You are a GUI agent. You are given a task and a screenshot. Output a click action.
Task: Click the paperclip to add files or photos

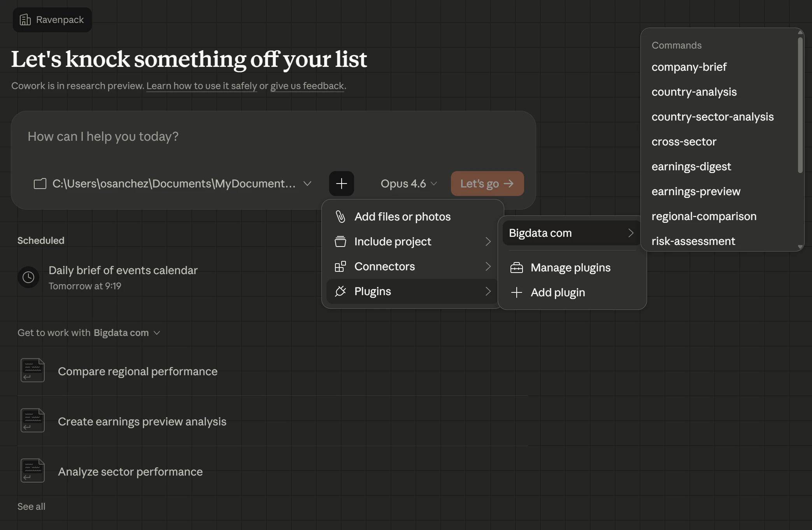pyautogui.click(x=340, y=217)
